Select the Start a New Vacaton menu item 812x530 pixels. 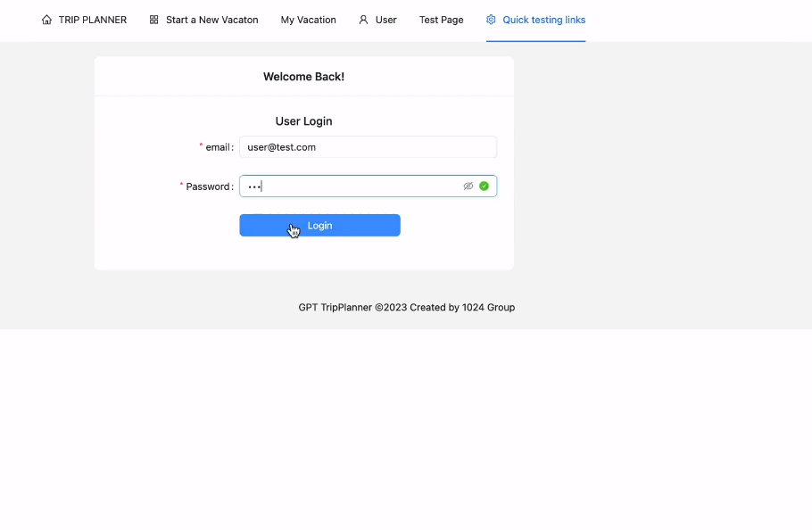coord(211,20)
